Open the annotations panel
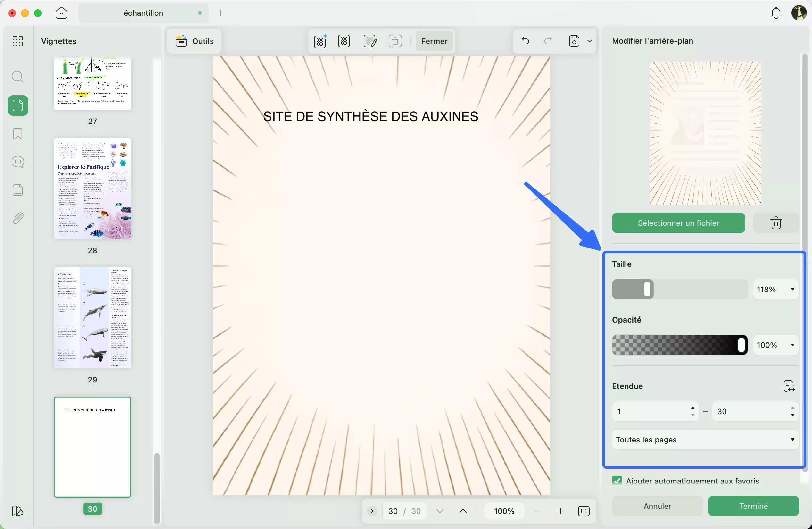812x529 pixels. click(x=18, y=162)
